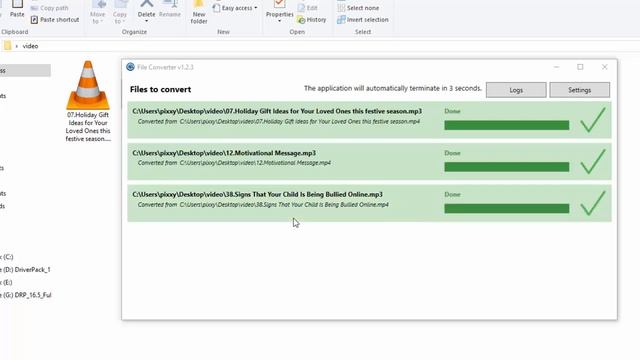The height and width of the screenshot is (360, 640).
Task: Click Paste shortcut in Explorer ribbon
Action: 55,20
